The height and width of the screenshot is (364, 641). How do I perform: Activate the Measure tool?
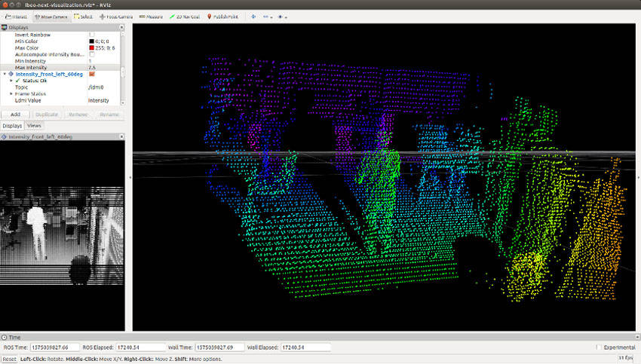(x=151, y=17)
